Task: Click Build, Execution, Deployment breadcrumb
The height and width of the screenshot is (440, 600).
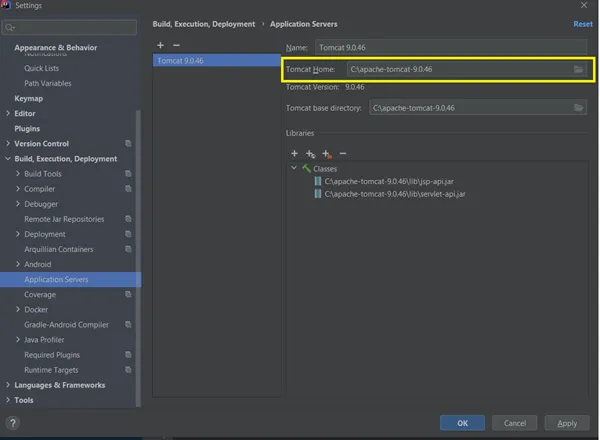Action: pos(204,24)
